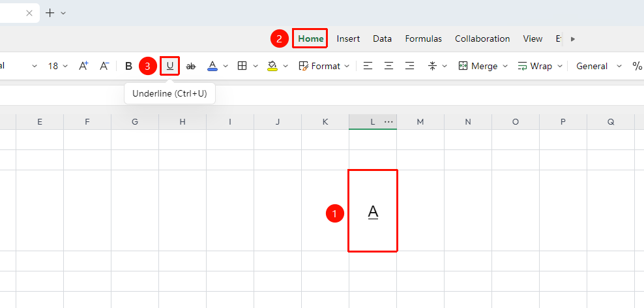Select column E header
Screen dimensions: 644x308
[40, 122]
